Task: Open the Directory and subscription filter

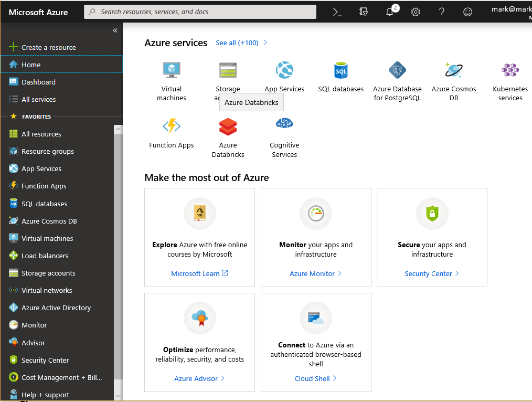Action: click(364, 12)
